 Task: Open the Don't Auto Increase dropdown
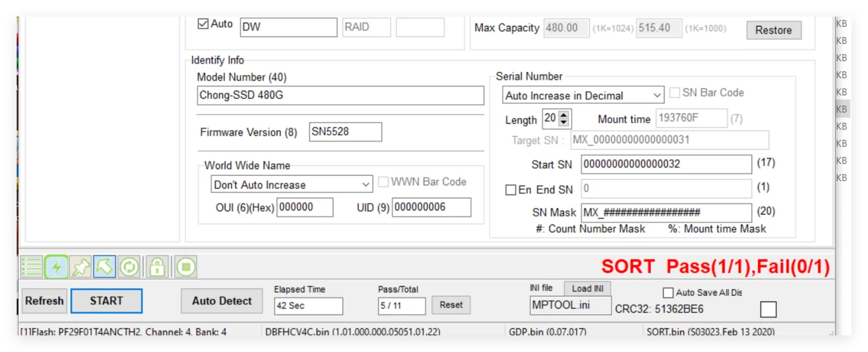[x=291, y=185]
